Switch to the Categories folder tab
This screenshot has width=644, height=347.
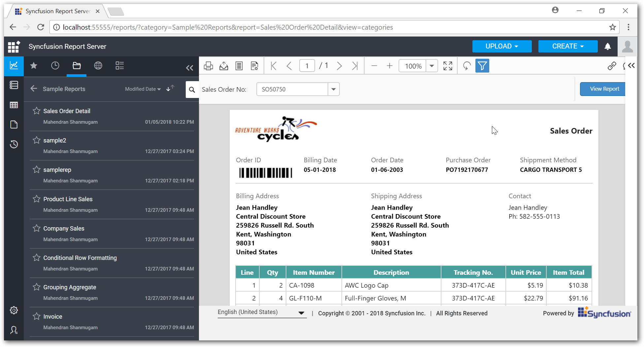coord(77,66)
